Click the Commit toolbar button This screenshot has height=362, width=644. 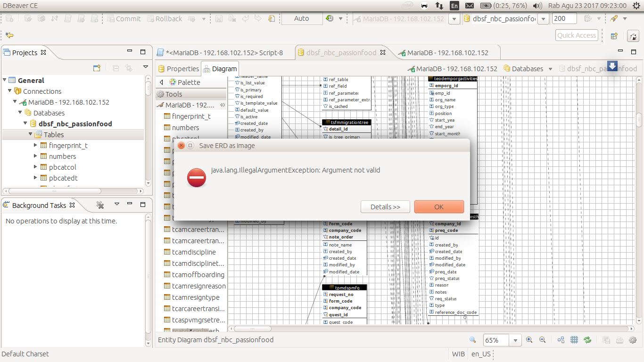point(124,19)
